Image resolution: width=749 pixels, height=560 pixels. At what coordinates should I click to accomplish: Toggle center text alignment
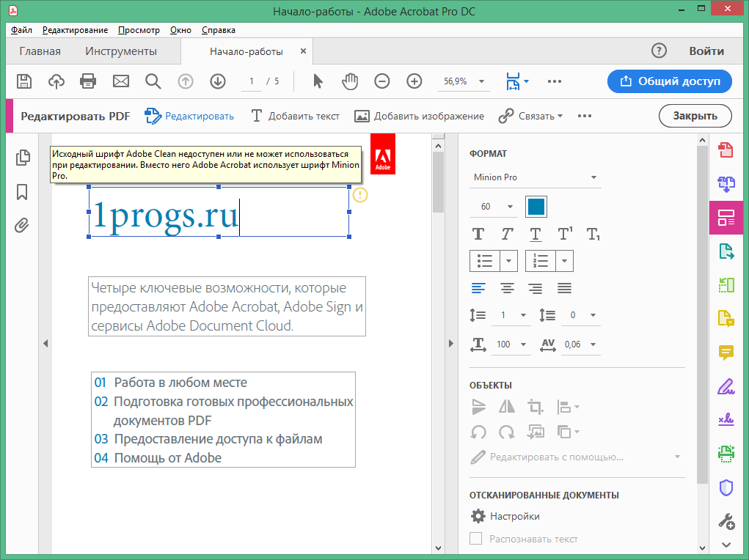coord(507,288)
